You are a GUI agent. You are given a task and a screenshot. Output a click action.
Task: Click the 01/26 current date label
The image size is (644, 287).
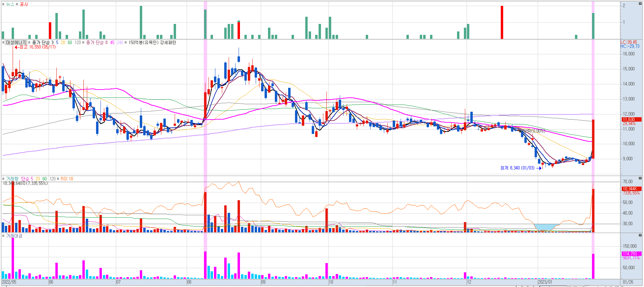click(x=628, y=282)
